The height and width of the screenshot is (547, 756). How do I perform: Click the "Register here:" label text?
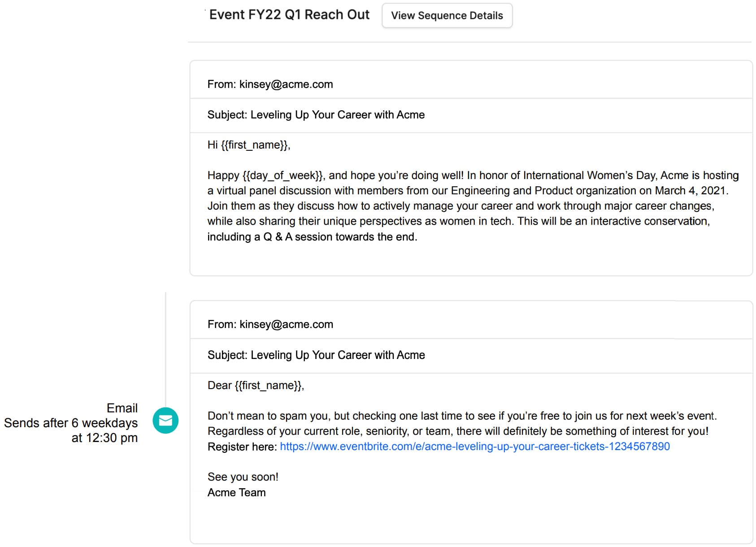tap(242, 447)
